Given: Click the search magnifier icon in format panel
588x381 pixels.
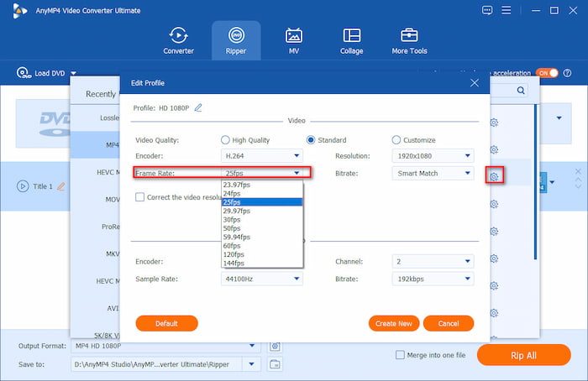Looking at the screenshot, I should 521,91.
